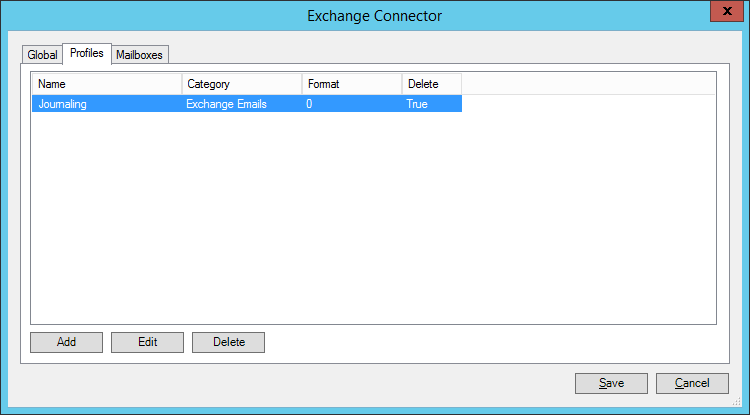Viewport: 750px width, 415px height.
Task: Click the Delete column header
Action: 432,84
